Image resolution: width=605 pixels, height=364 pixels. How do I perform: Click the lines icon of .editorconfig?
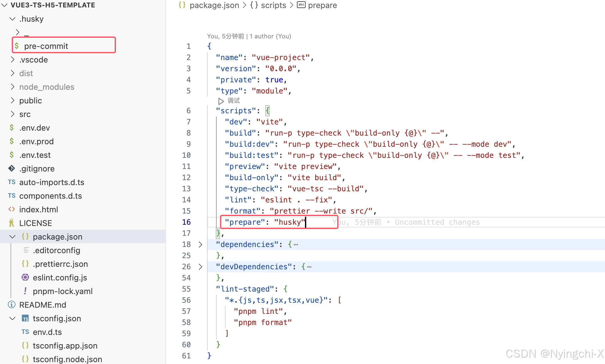pos(27,250)
